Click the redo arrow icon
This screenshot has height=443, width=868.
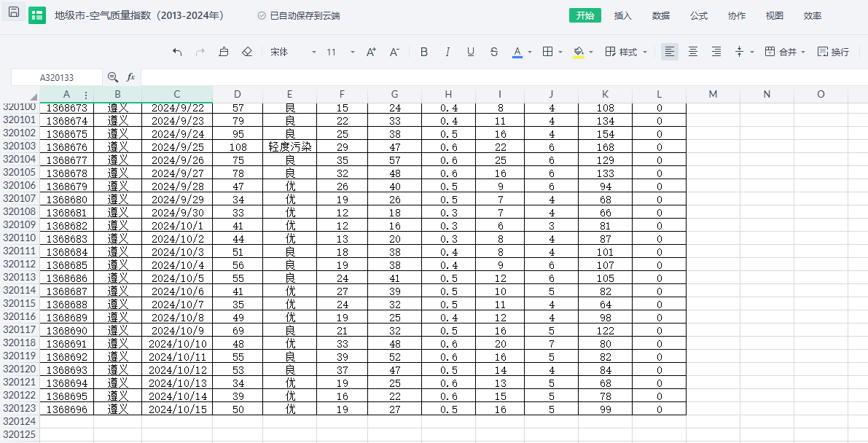click(x=200, y=52)
